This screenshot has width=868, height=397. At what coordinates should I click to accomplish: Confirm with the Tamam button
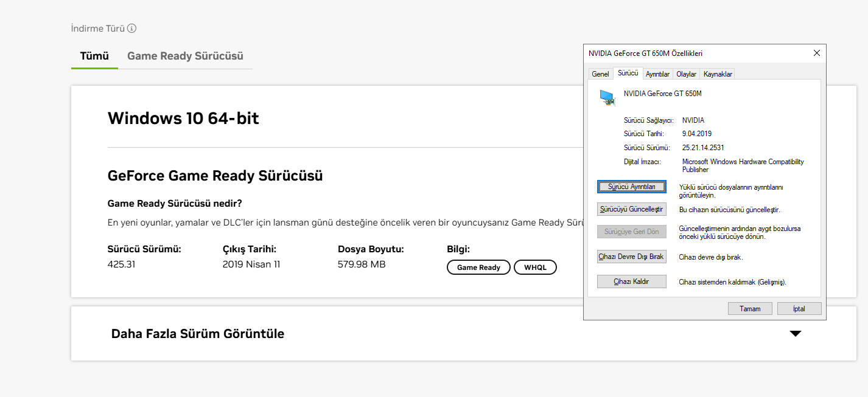tap(750, 309)
